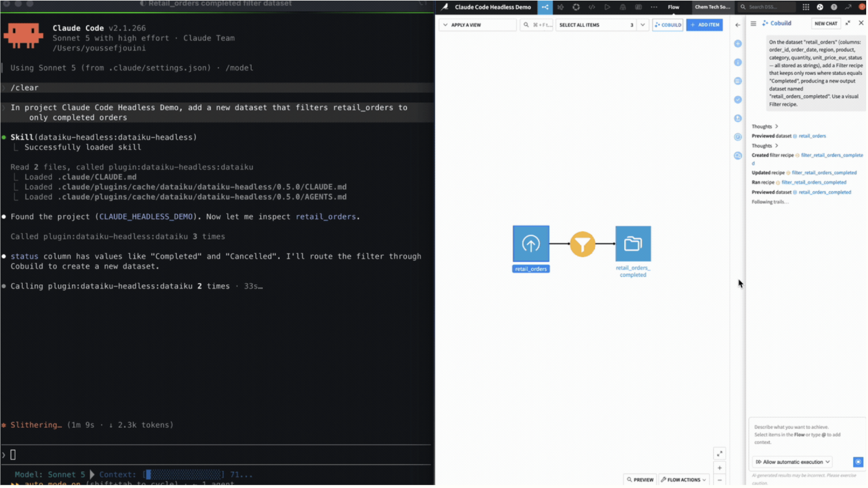Select the yellow filter recipe node
Viewport: 868px width, 488px height.
click(x=583, y=244)
